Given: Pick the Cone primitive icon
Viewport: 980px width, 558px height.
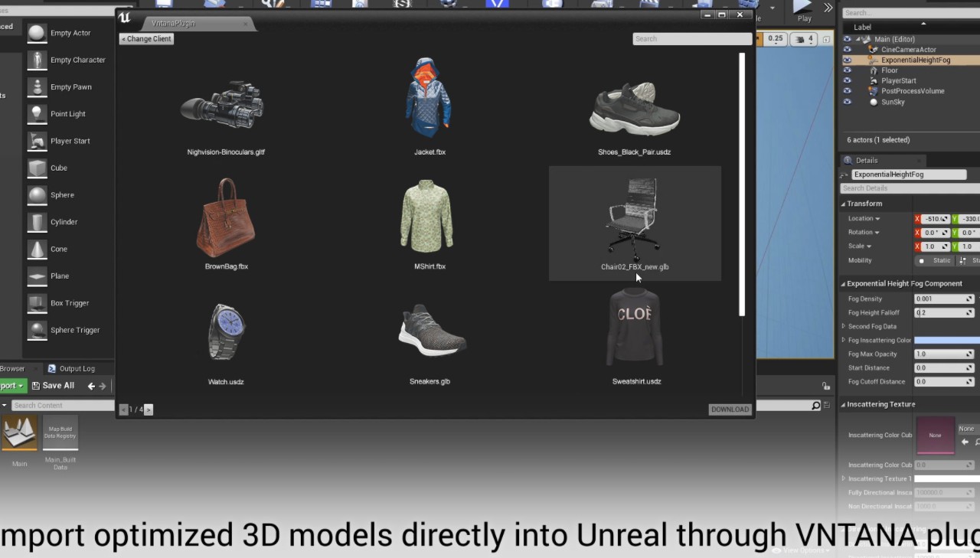Looking at the screenshot, I should [x=37, y=250].
